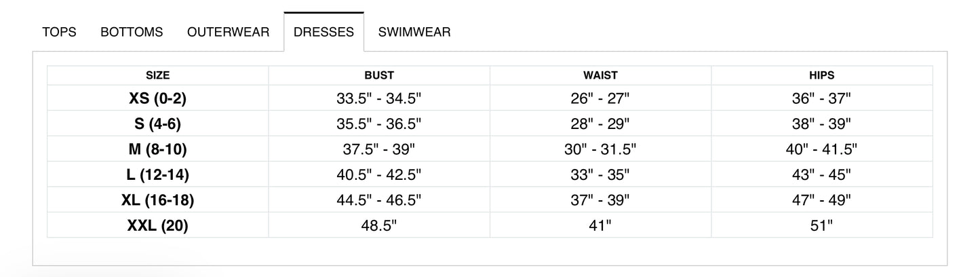Click the XS bust measurement 33.5" - 34.5"
Screen dimensions: 980x277
(378, 98)
